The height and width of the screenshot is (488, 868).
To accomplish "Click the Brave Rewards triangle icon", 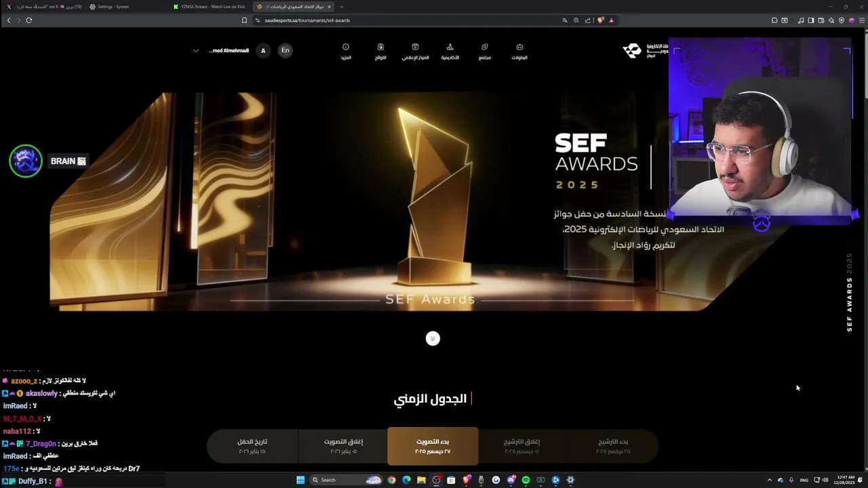I will tap(611, 20).
